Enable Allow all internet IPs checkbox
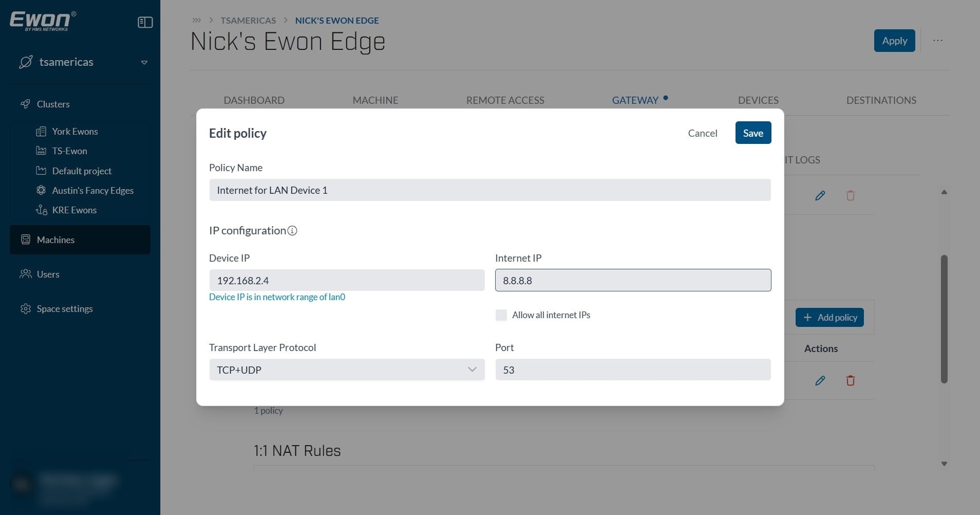Image resolution: width=980 pixels, height=515 pixels. tap(501, 315)
